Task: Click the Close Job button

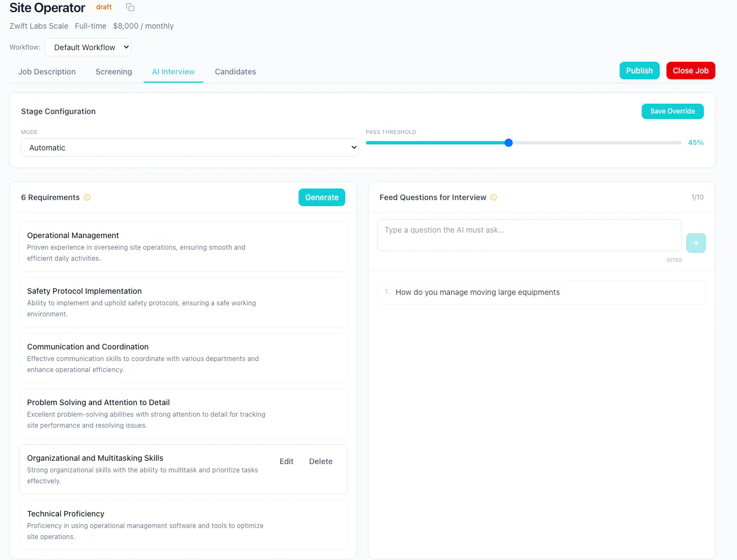Action: pyautogui.click(x=691, y=71)
